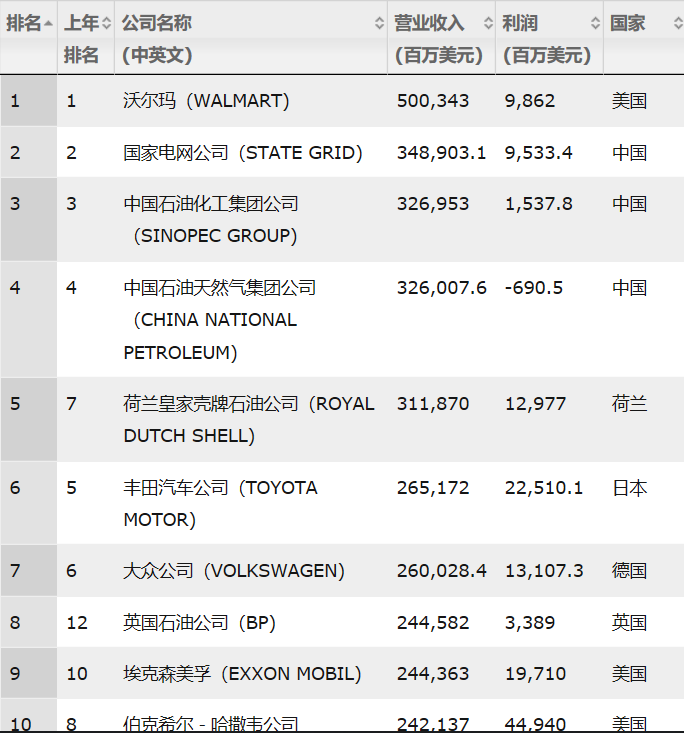Image resolution: width=684 pixels, height=733 pixels.
Task: Sort by the 利润 column arrows
Action: [595, 23]
